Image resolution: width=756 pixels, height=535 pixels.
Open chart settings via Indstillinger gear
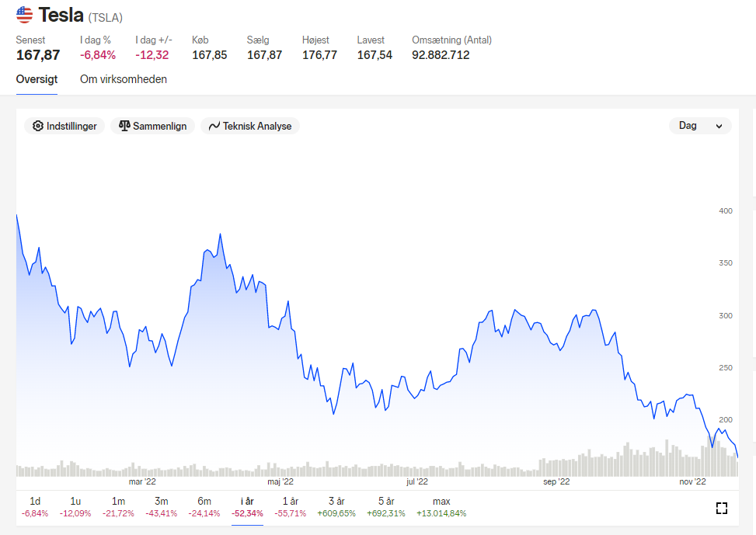[64, 126]
